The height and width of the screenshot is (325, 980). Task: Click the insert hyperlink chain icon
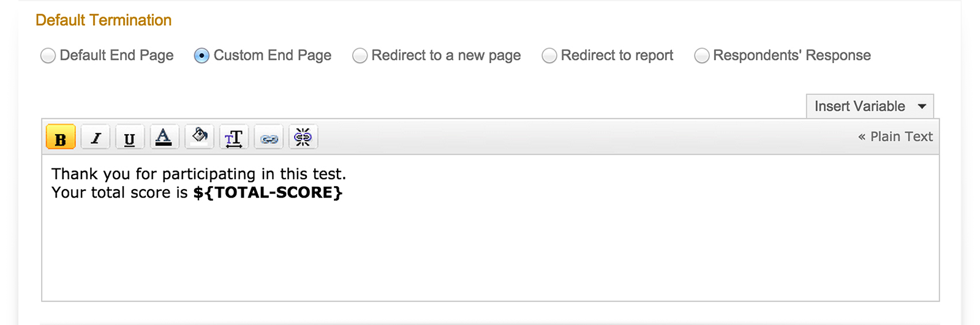tap(269, 137)
